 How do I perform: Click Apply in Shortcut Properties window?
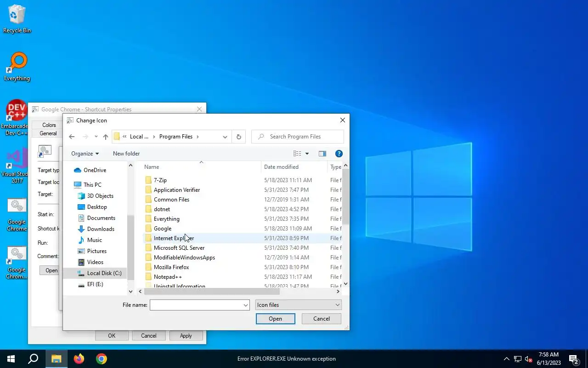click(186, 336)
